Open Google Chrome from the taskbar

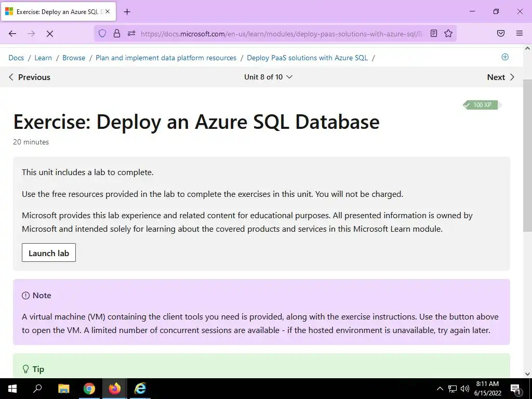(89, 389)
